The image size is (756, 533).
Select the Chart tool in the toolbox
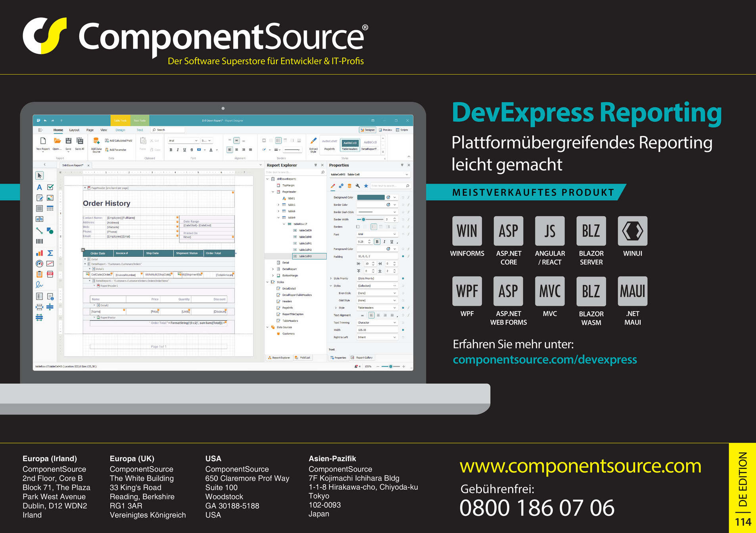[x=39, y=252]
